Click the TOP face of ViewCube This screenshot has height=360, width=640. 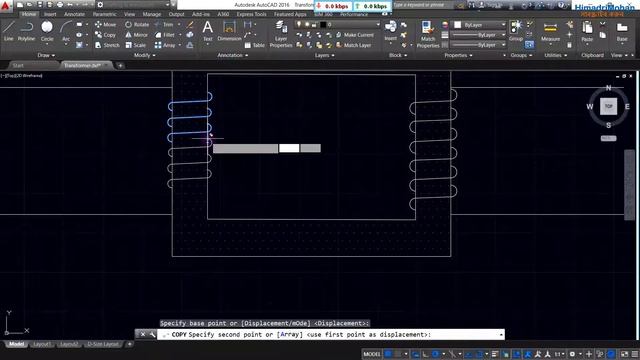coord(608,107)
